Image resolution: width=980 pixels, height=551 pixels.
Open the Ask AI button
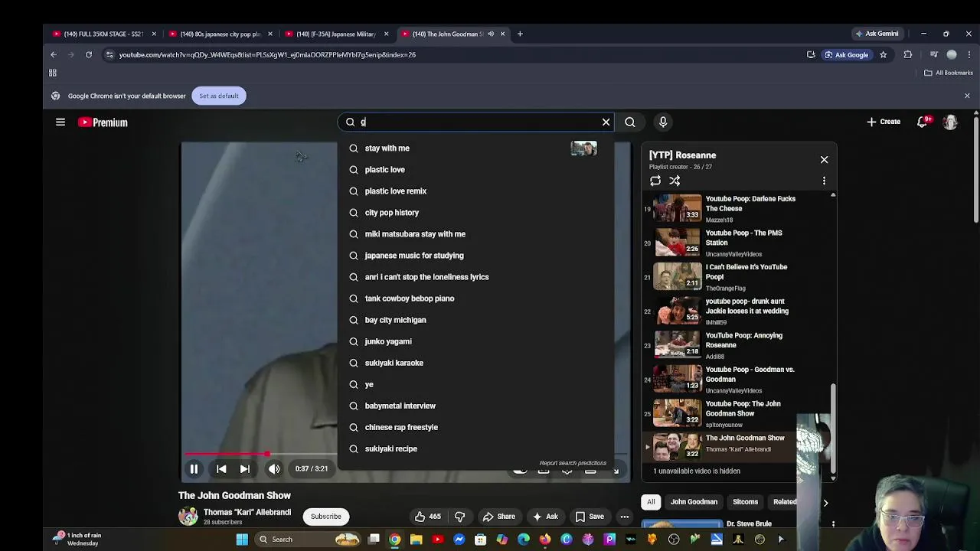544,517
